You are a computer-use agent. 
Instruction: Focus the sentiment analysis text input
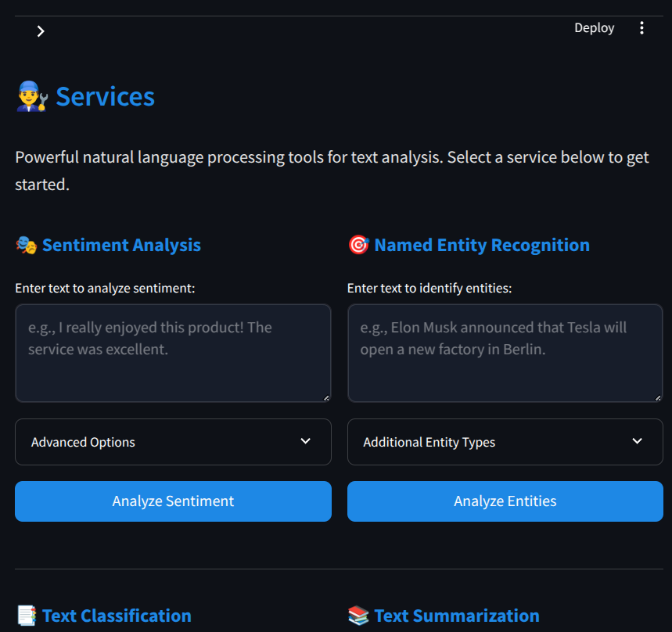click(x=173, y=353)
